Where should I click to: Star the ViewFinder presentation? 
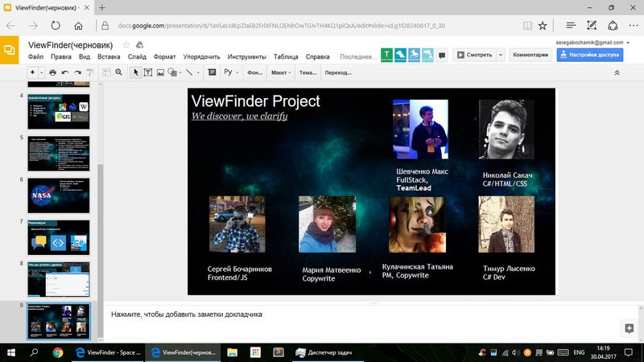tap(126, 45)
